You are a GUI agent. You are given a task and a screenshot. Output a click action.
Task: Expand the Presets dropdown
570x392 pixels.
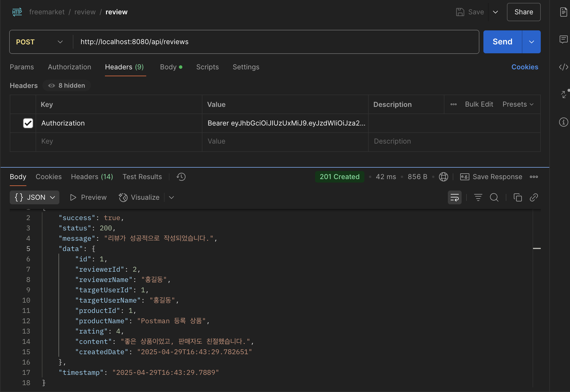518,104
